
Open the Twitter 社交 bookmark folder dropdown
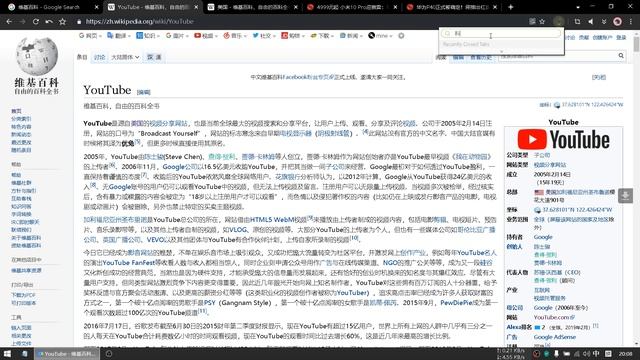264,36
